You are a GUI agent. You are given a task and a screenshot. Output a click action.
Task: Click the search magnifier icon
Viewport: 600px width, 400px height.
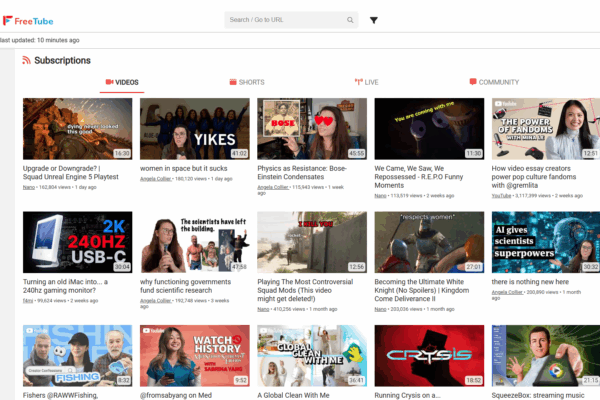350,20
